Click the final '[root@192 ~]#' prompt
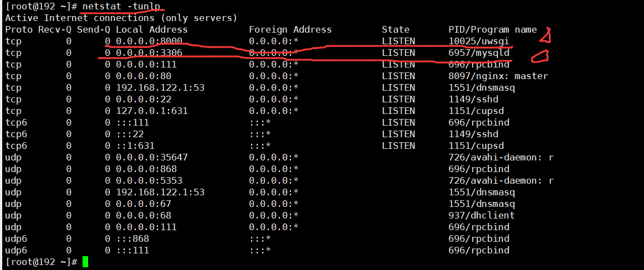 (41, 262)
